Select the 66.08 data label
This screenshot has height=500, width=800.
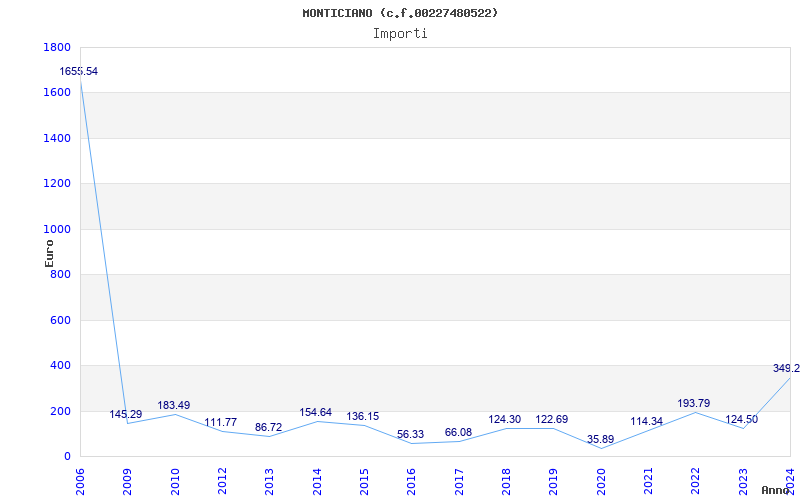[458, 433]
